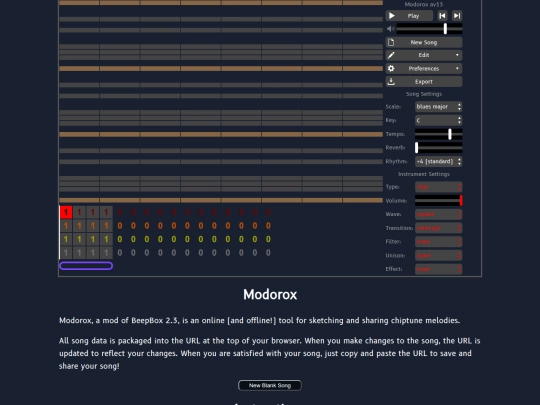Click the Export download icon
Viewport: 540px width, 405px height.
pyautogui.click(x=391, y=82)
